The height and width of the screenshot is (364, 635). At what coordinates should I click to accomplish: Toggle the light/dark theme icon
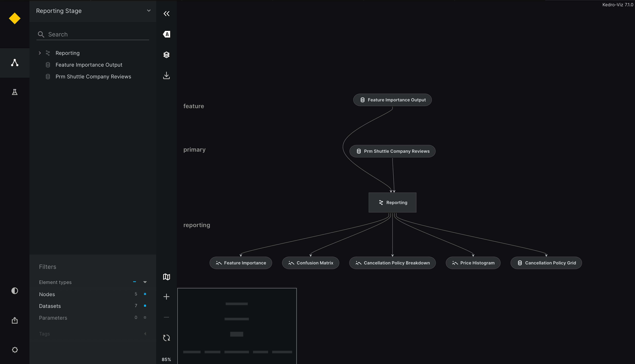point(15,291)
